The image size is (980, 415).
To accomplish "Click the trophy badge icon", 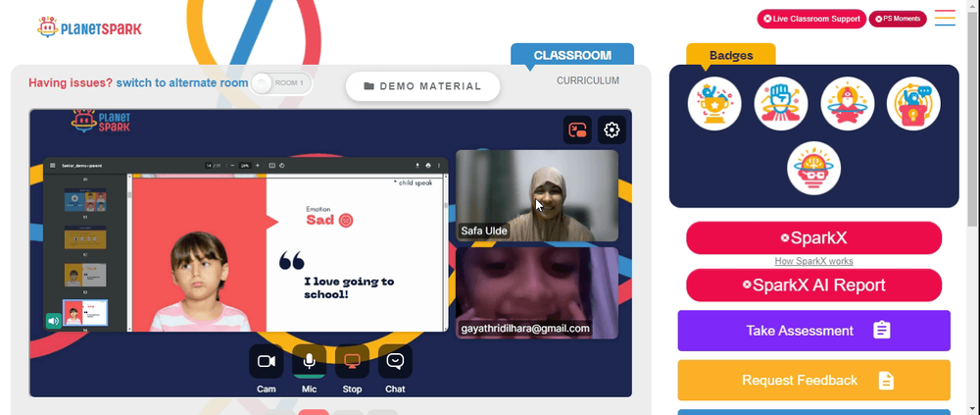I will tap(714, 104).
